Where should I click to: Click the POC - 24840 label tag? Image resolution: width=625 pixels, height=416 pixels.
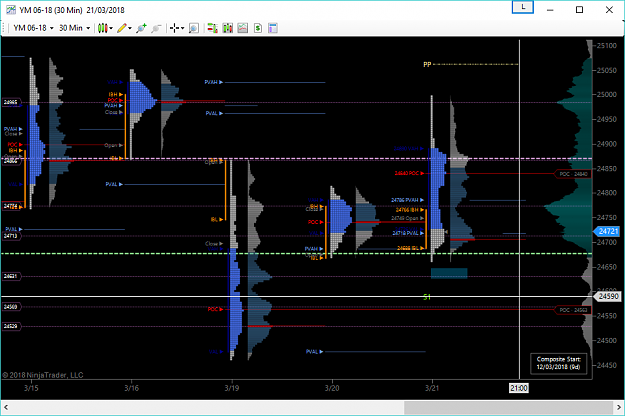pyautogui.click(x=573, y=174)
